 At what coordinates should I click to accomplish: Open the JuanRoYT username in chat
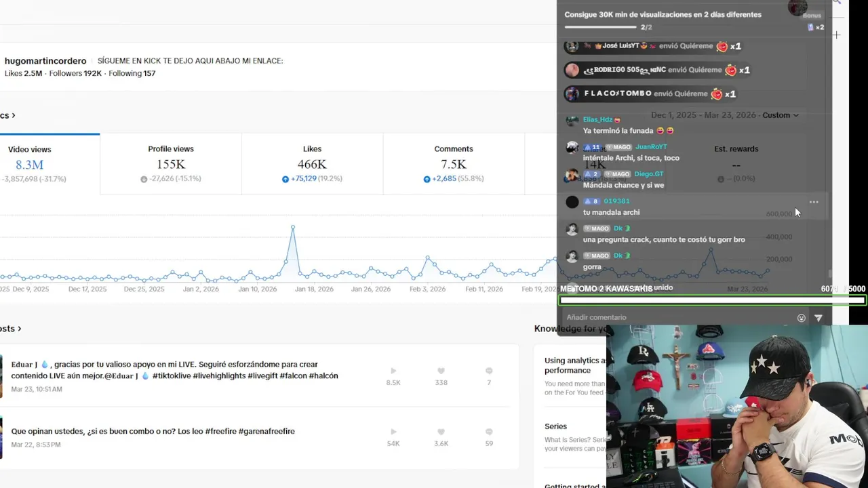click(x=651, y=147)
